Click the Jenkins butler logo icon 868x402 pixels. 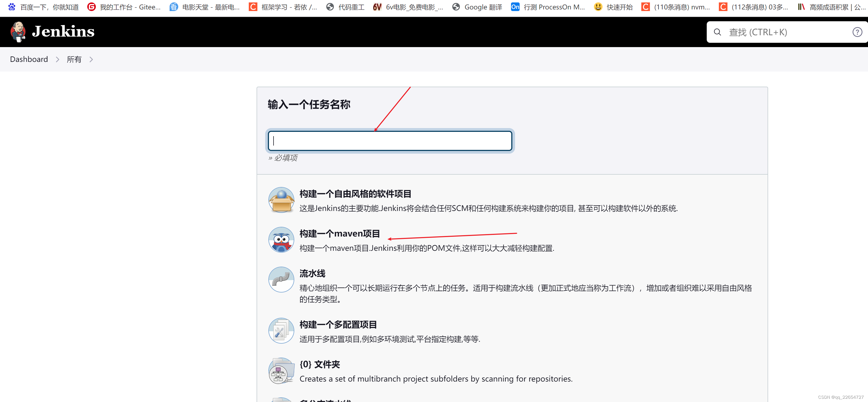pos(18,32)
